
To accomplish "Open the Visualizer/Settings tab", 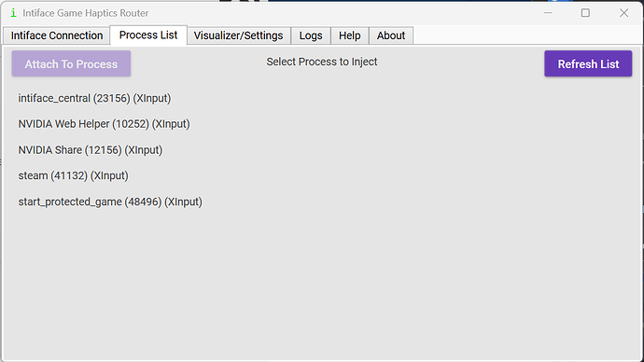I will pyautogui.click(x=238, y=35).
